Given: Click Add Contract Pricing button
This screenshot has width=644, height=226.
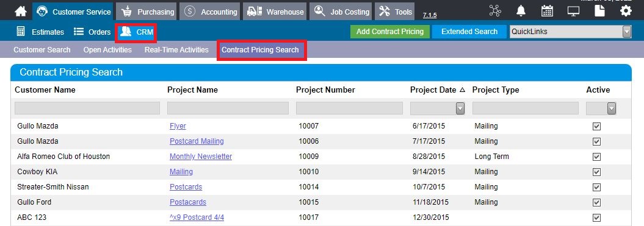Looking at the screenshot, I should (x=390, y=32).
